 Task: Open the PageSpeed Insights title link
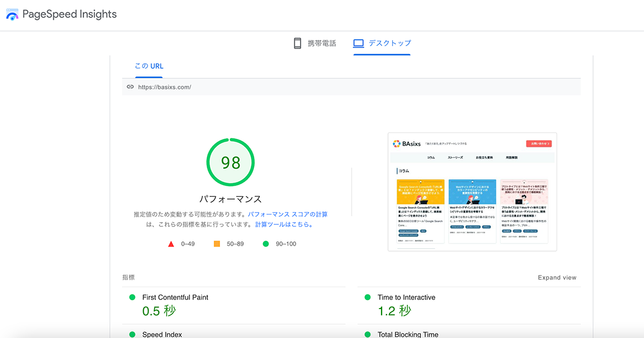(69, 14)
